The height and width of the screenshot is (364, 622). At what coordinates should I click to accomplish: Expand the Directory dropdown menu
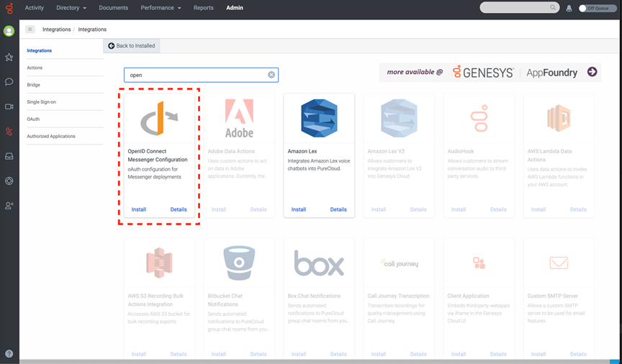(x=71, y=7)
